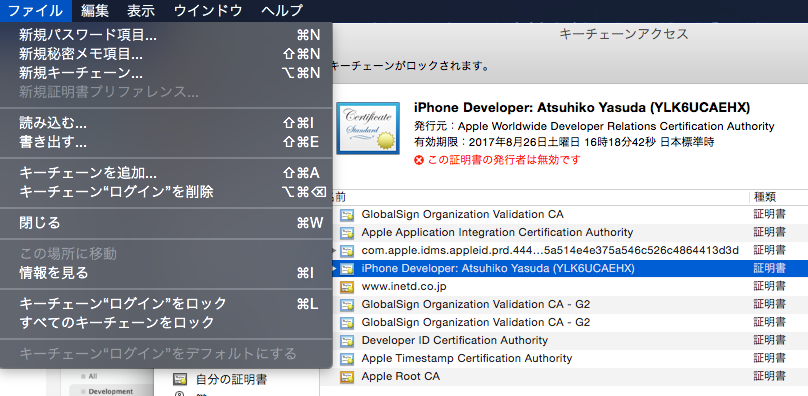
Task: Click certificate icon of Apple Timestamp Certification Authority
Action: (x=347, y=359)
